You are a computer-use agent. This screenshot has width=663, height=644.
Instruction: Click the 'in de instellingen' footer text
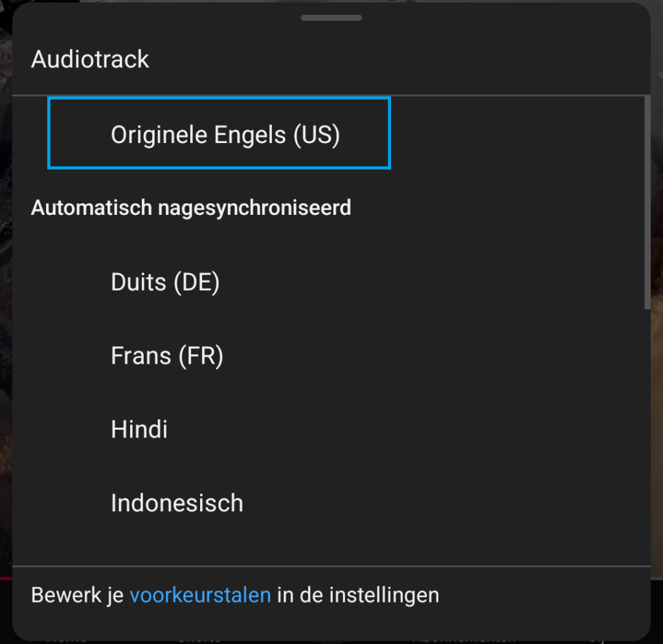point(358,595)
